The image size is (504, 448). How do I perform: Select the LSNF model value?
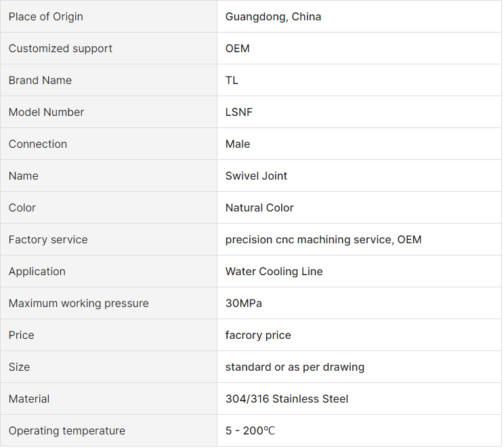coord(239,113)
